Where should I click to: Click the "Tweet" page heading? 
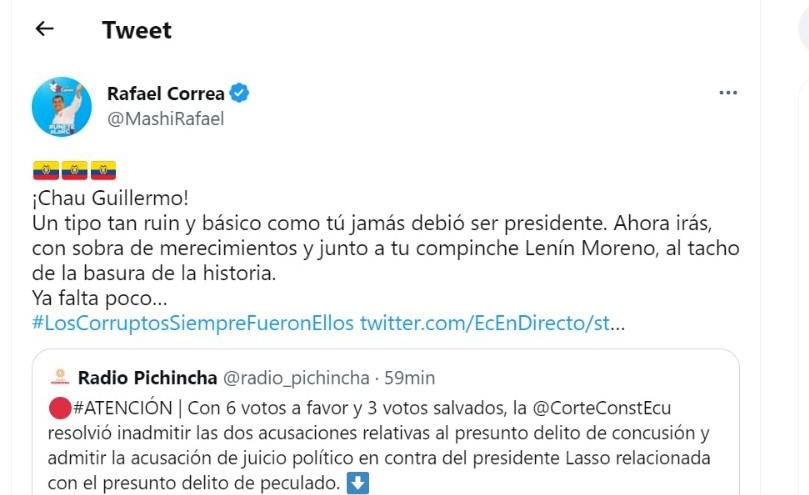pos(136,30)
